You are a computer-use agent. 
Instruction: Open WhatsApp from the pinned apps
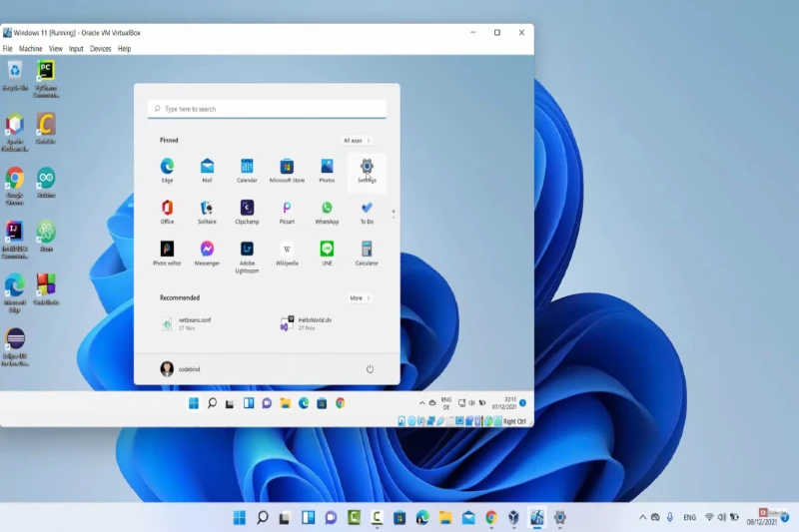pos(327,212)
